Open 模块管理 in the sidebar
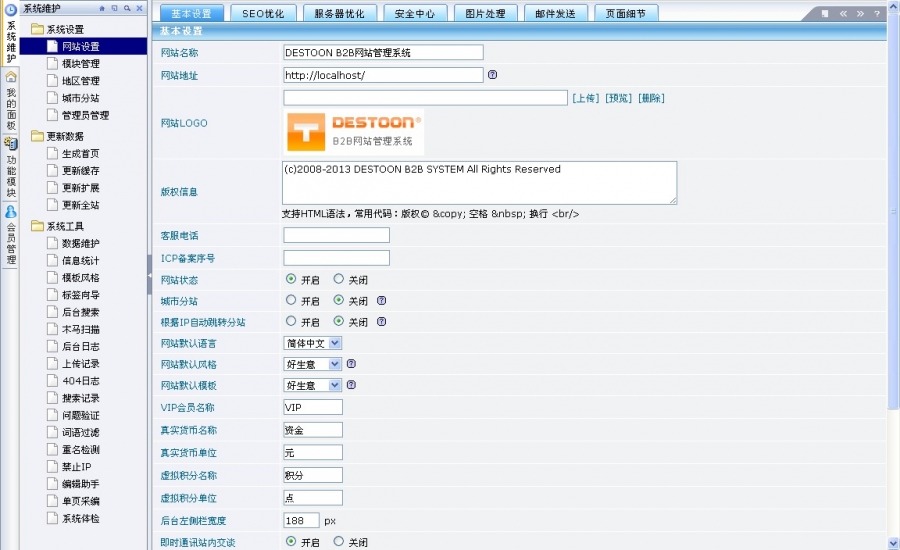This screenshot has width=900, height=550. 80,63
